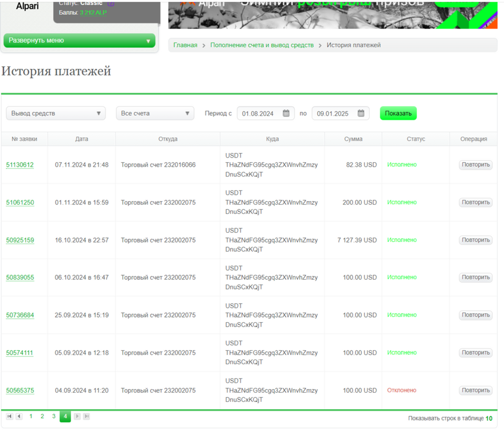Repeat request 51061250 with Повторить
Image resolution: width=504 pixels, height=430 pixels.
click(476, 202)
